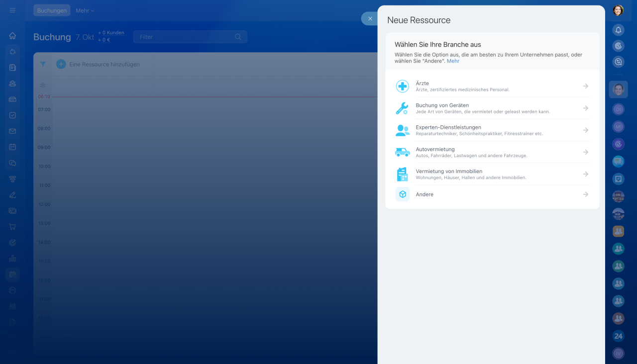
Task: Close the Neue Ressource side panel
Action: [370, 18]
